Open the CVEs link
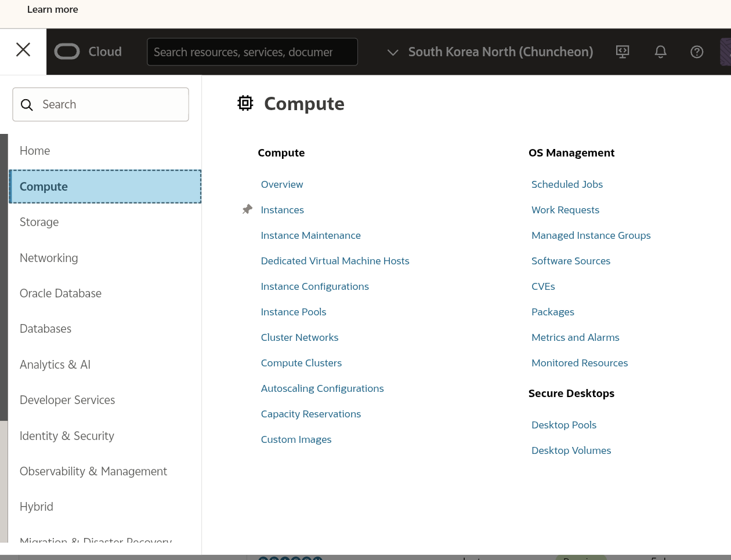731x560 pixels. (544, 286)
